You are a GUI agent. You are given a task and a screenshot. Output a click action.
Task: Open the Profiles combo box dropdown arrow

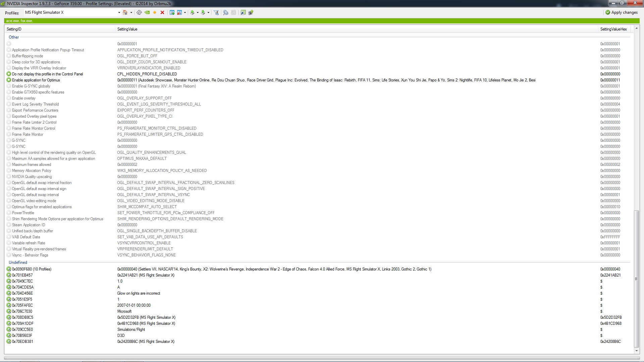(119, 13)
